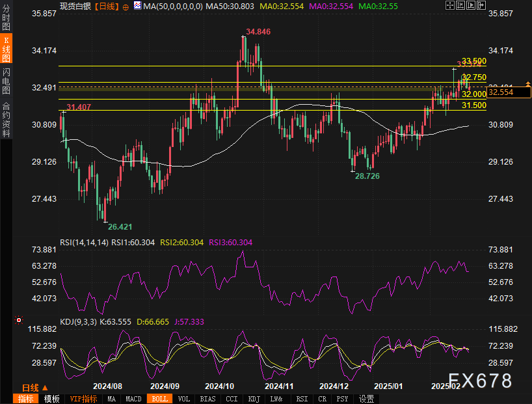Switch to the 模板 tab
The image size is (532, 404).
[52, 399]
